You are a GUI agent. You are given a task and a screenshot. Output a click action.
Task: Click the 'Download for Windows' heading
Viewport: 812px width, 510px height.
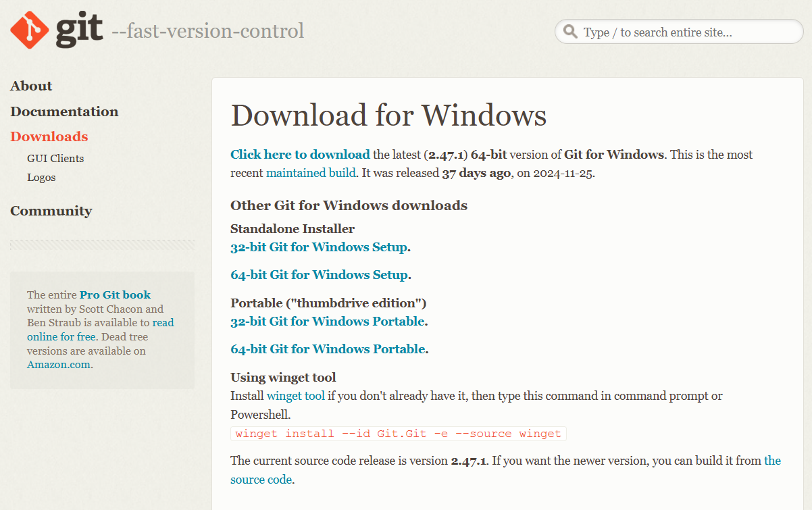(388, 116)
